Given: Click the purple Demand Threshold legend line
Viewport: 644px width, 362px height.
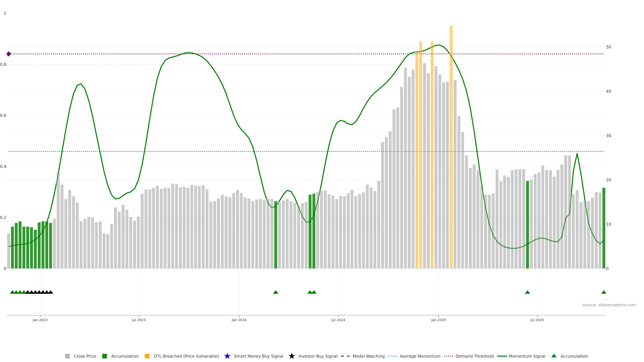Looking at the screenshot, I should point(448,356).
